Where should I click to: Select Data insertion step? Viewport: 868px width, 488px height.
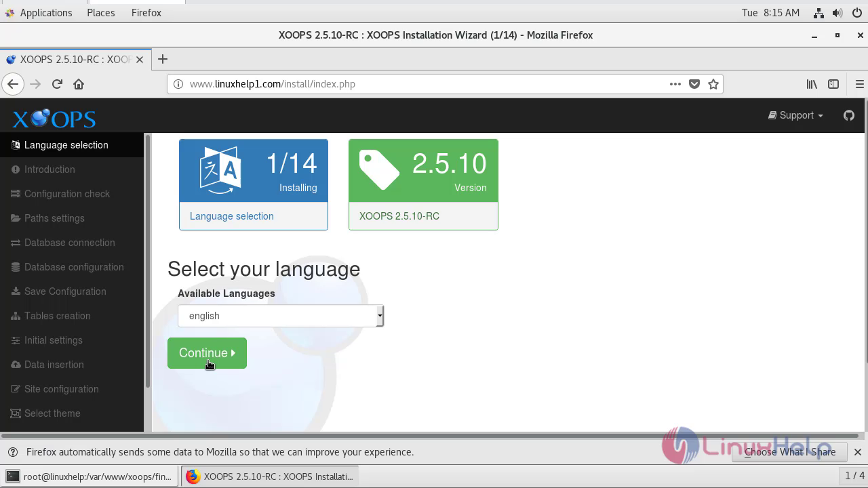pyautogui.click(x=72, y=365)
